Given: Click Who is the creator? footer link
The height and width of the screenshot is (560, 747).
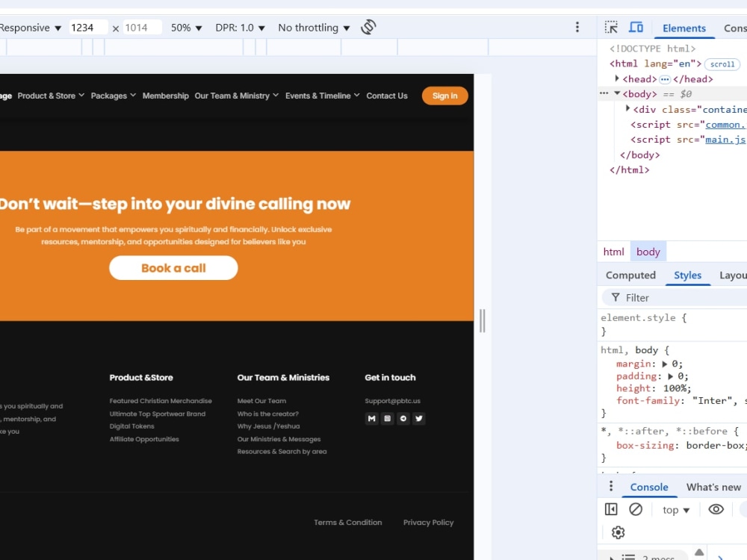Looking at the screenshot, I should [267, 414].
